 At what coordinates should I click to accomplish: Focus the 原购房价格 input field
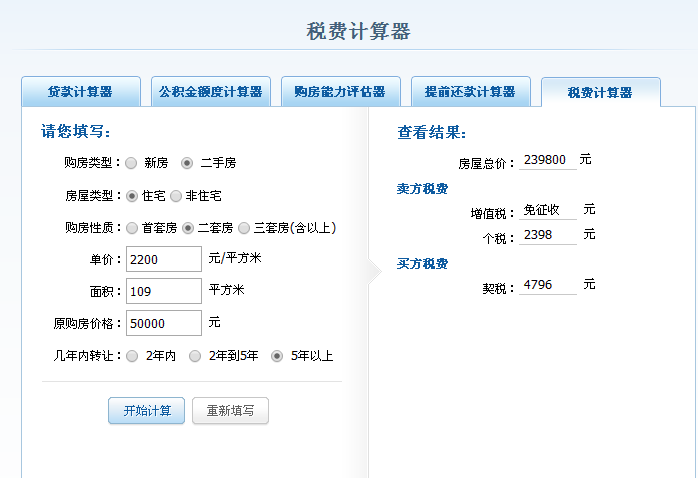click(x=164, y=323)
